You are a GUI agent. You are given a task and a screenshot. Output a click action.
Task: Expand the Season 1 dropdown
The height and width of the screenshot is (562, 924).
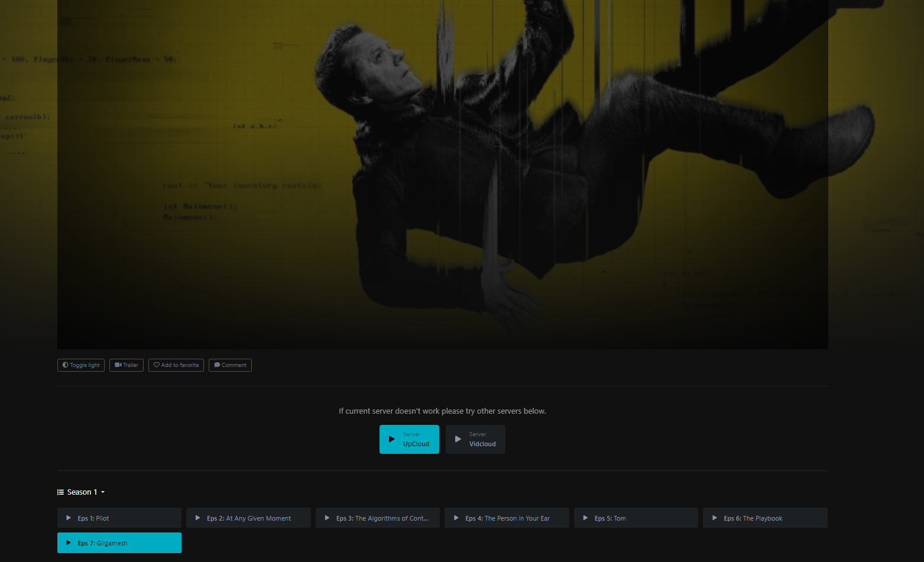[81, 492]
